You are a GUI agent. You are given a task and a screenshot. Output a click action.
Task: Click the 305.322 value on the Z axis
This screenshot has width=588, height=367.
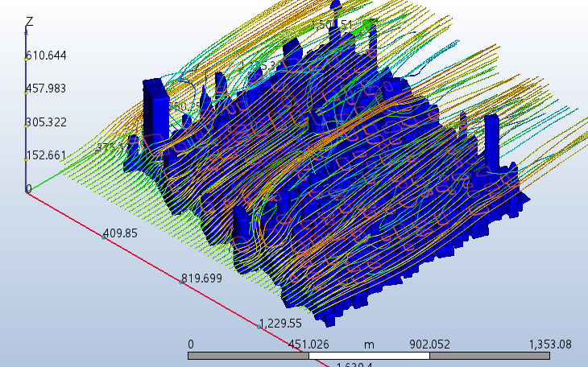(x=47, y=122)
